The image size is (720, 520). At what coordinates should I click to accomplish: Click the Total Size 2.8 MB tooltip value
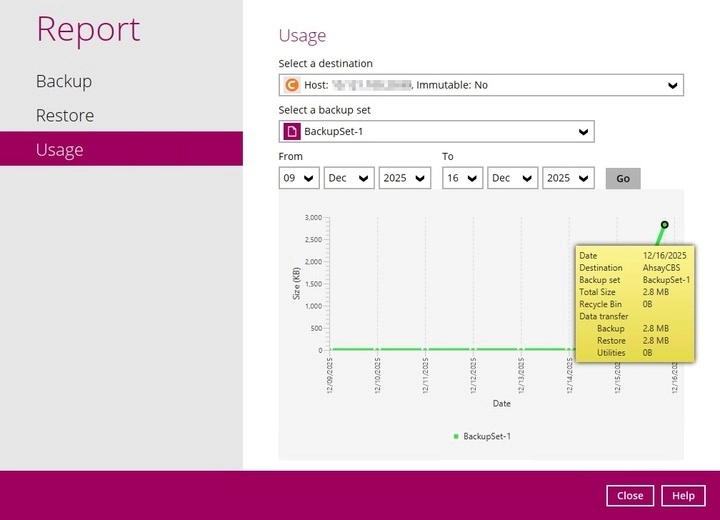click(656, 292)
